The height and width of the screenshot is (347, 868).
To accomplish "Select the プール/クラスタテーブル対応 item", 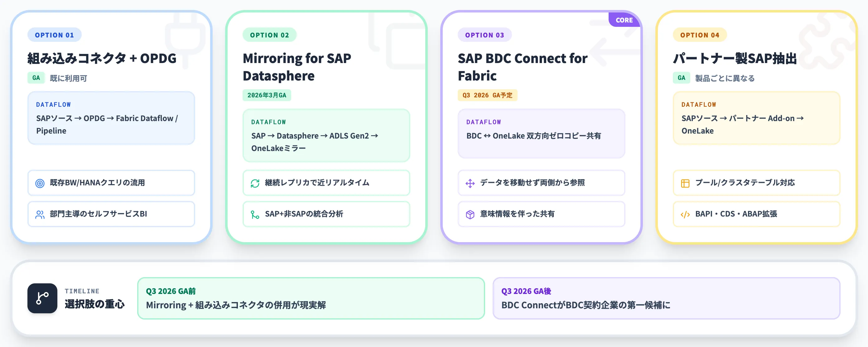I will pos(756,183).
